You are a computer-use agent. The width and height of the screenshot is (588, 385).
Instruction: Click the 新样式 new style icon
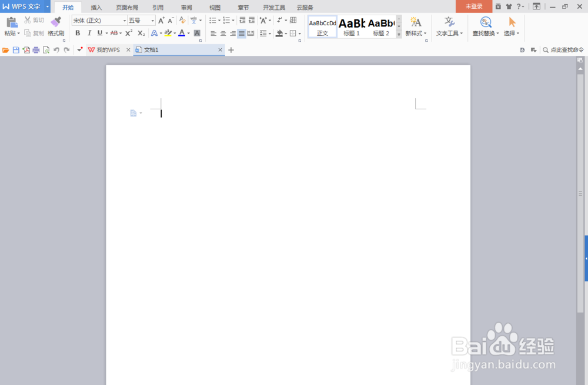(x=416, y=22)
